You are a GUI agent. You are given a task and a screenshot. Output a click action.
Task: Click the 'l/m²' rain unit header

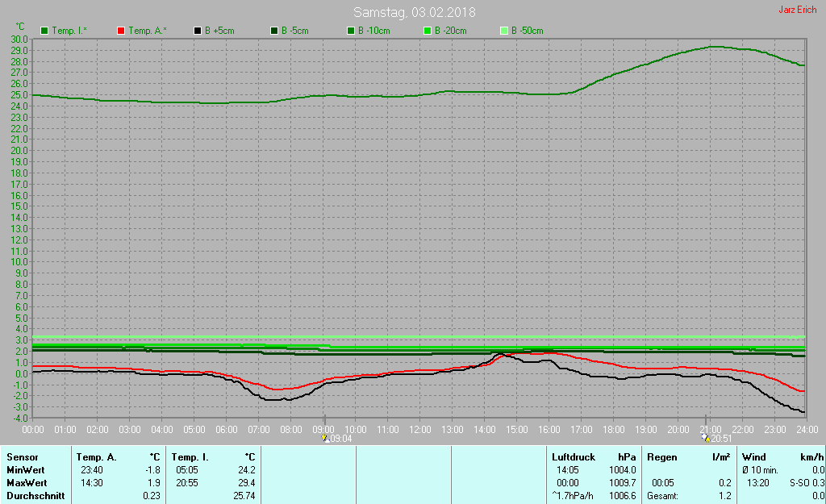[720, 457]
